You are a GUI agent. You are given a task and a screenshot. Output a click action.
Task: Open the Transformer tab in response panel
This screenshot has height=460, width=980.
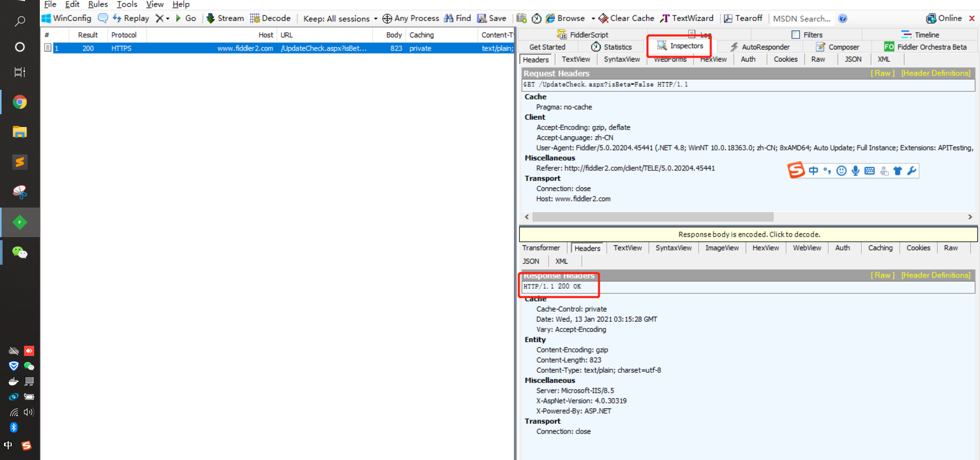(x=541, y=248)
